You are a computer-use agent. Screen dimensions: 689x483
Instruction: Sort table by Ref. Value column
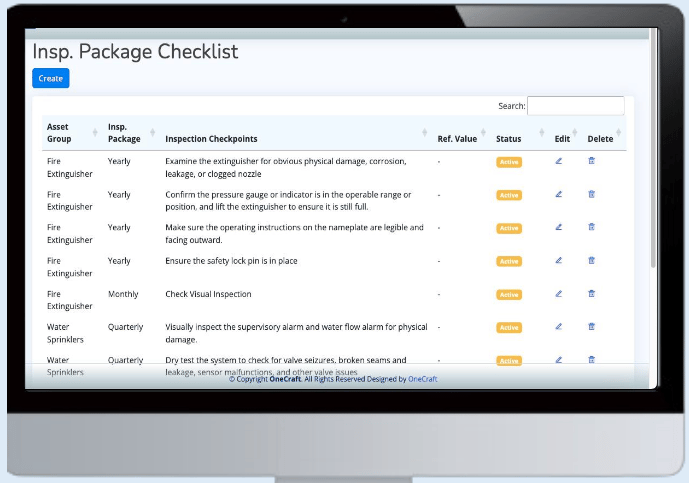pyautogui.click(x=457, y=139)
